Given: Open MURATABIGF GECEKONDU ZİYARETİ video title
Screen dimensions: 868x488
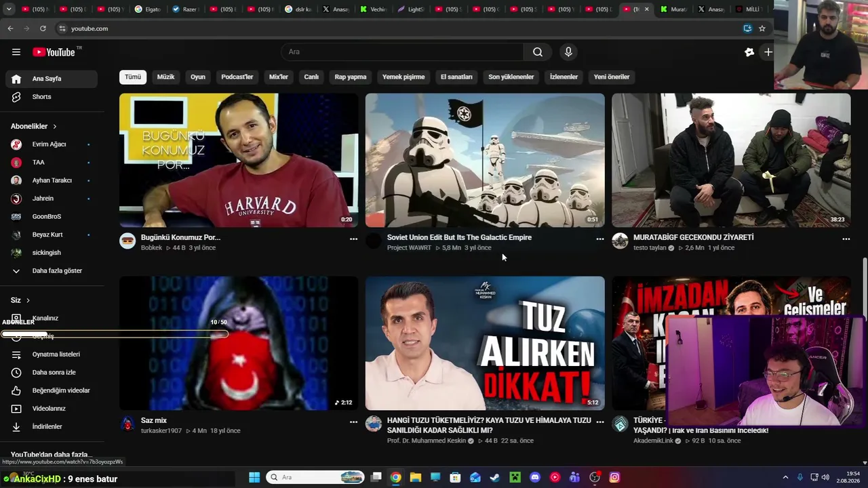Looking at the screenshot, I should (693, 238).
